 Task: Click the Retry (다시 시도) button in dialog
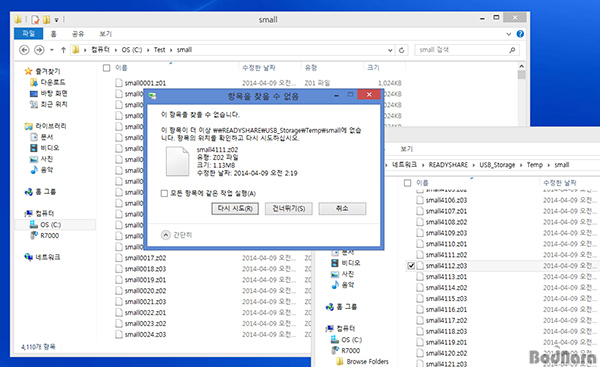click(x=235, y=209)
